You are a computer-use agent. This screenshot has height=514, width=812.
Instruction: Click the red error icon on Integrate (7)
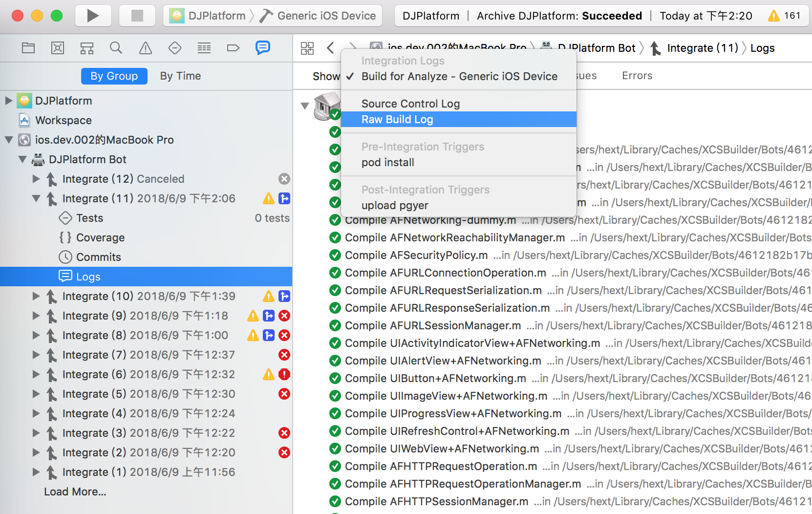(284, 355)
